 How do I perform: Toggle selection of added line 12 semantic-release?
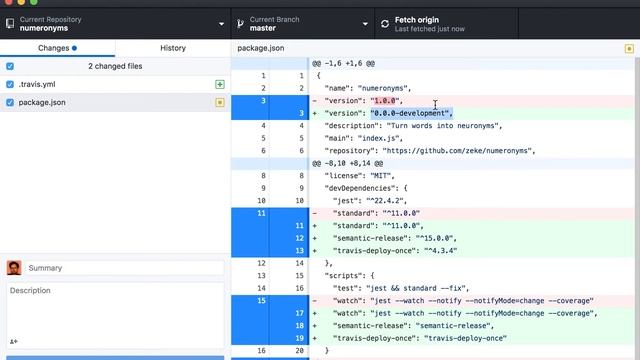(270, 238)
